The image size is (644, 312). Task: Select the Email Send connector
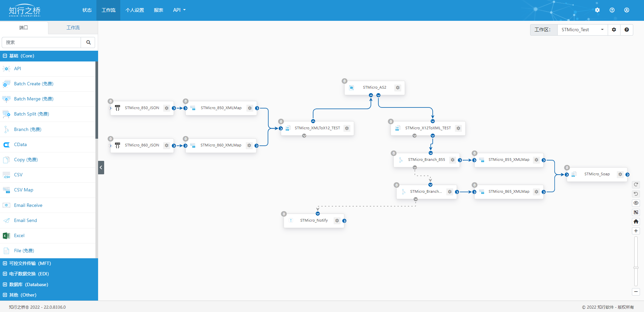click(x=48, y=220)
